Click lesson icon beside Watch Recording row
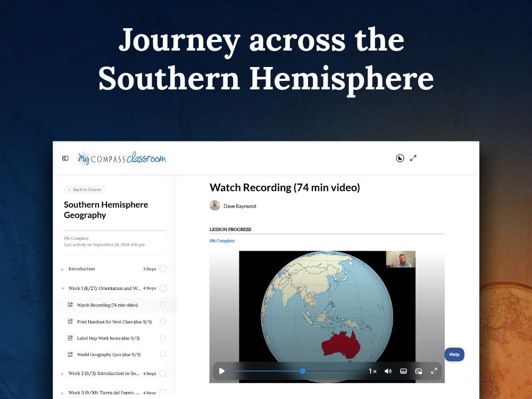Viewport: 532px width, 399px height. pyautogui.click(x=70, y=305)
